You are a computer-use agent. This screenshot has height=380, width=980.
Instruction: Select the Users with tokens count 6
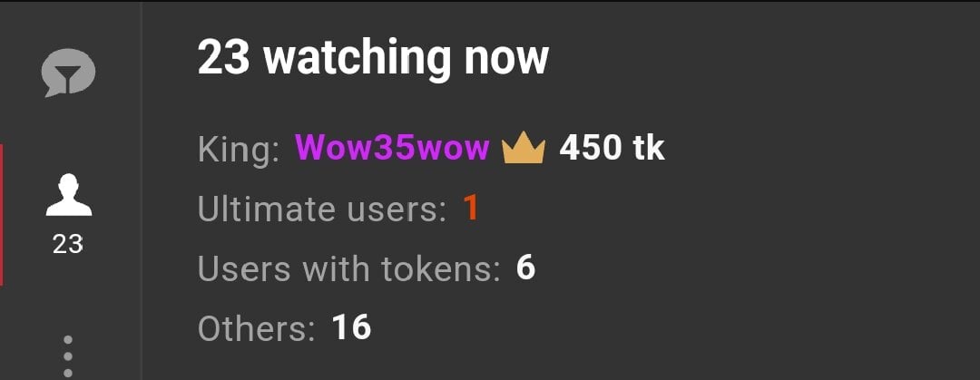[525, 268]
